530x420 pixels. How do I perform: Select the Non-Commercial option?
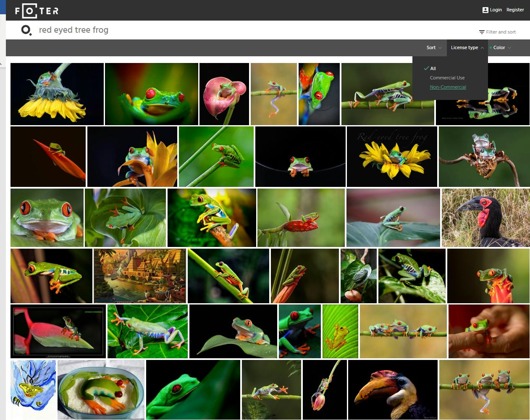[x=448, y=87]
